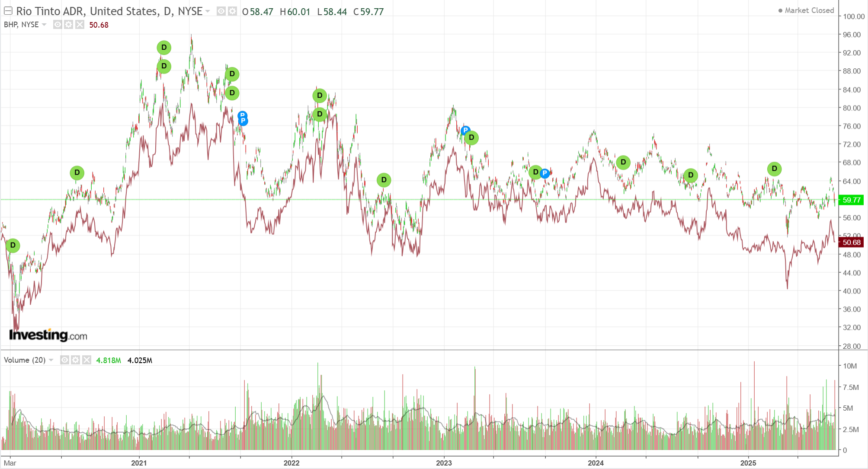This screenshot has height=469, width=868.
Task: Open BHP comparison settings gear
Action: tap(68, 25)
